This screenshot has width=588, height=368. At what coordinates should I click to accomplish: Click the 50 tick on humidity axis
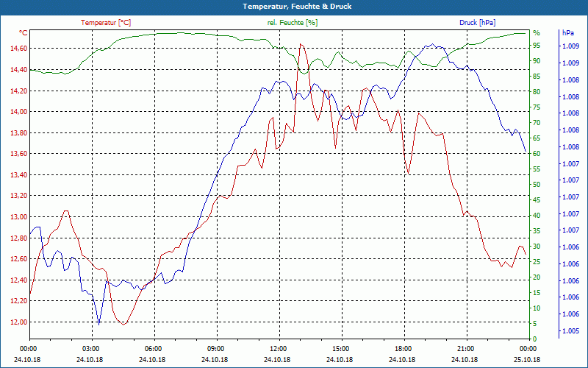click(x=537, y=185)
